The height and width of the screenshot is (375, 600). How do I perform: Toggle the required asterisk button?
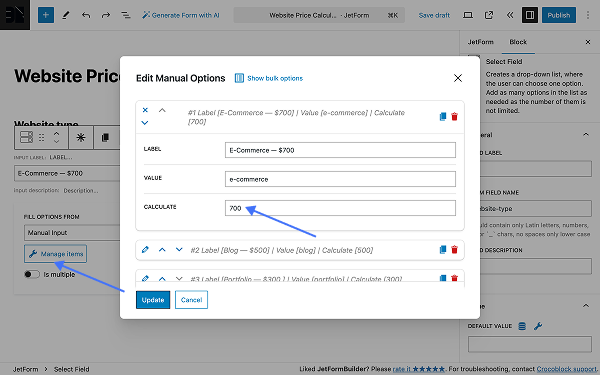(81, 137)
